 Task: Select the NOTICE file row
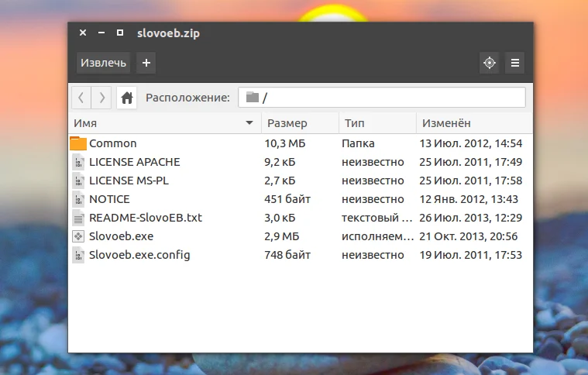point(109,199)
